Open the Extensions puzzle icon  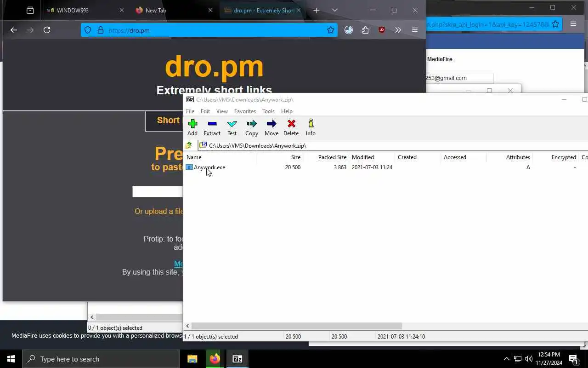tap(365, 30)
